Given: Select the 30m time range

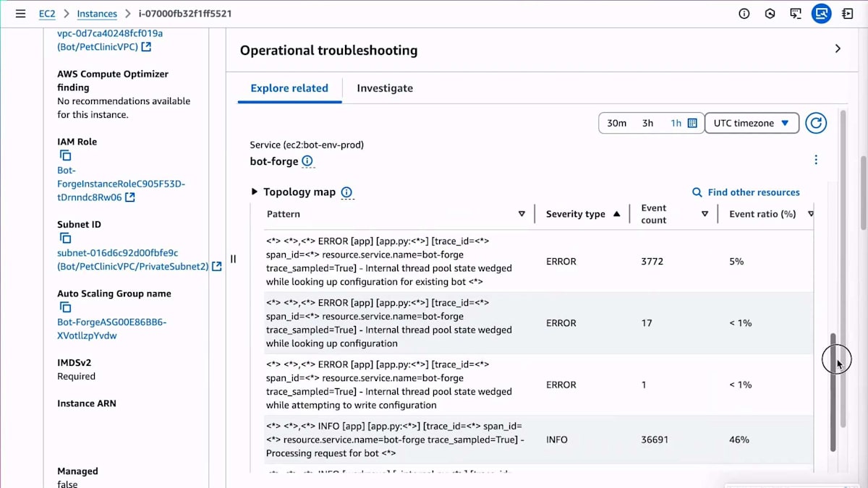Looking at the screenshot, I should [616, 123].
